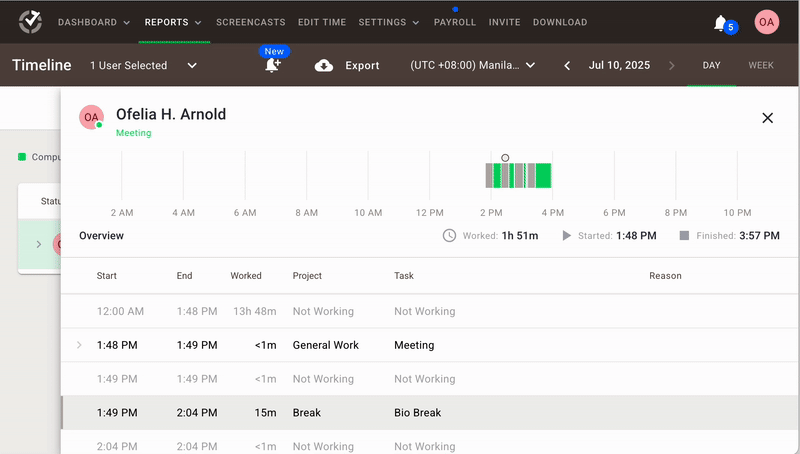Click the Project column header
Viewport: 800px width, 454px height.
pyautogui.click(x=307, y=275)
